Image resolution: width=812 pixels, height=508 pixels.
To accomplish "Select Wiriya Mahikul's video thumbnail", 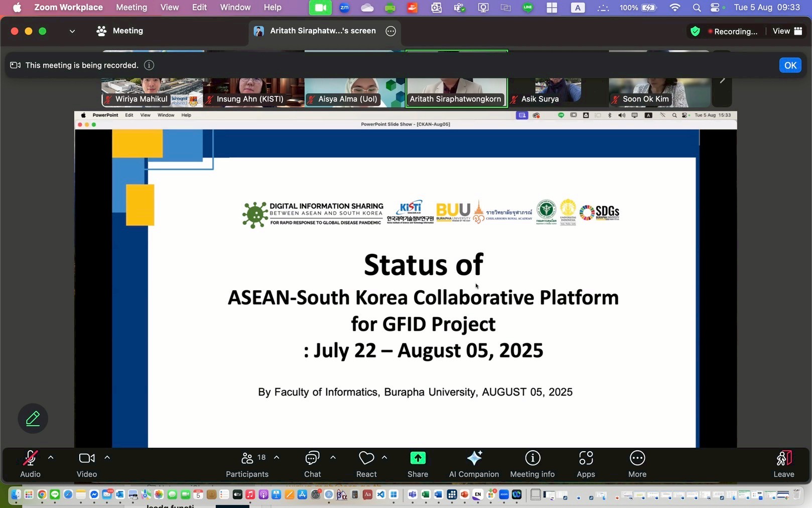I will point(152,92).
